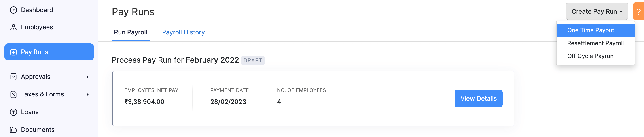Select the Run Payroll tab
Screen dimensions: 644x137
131,32
